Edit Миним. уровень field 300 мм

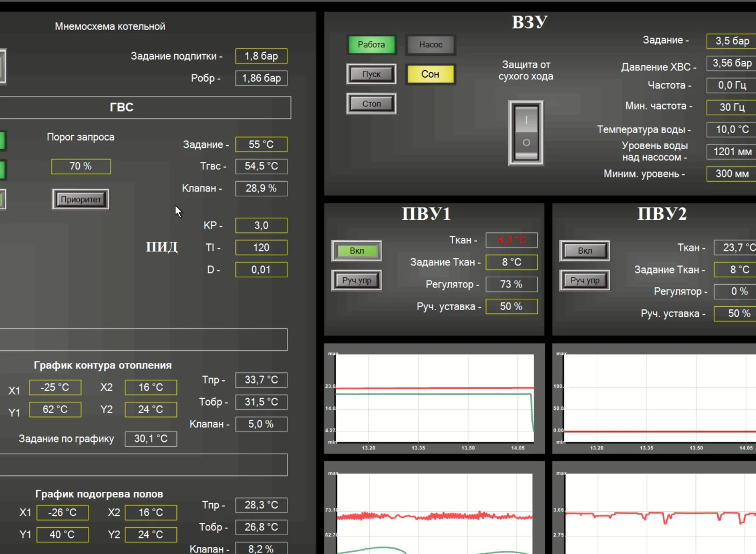click(x=731, y=174)
